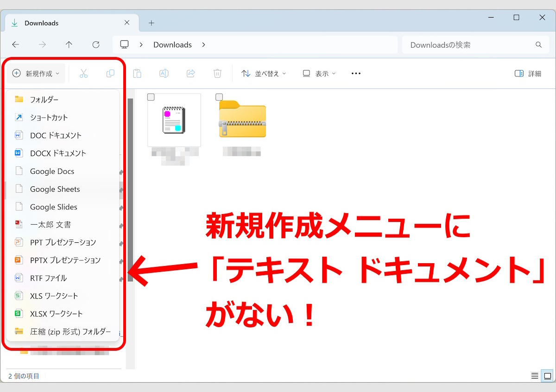Click the Delete trash can icon

pyautogui.click(x=217, y=74)
